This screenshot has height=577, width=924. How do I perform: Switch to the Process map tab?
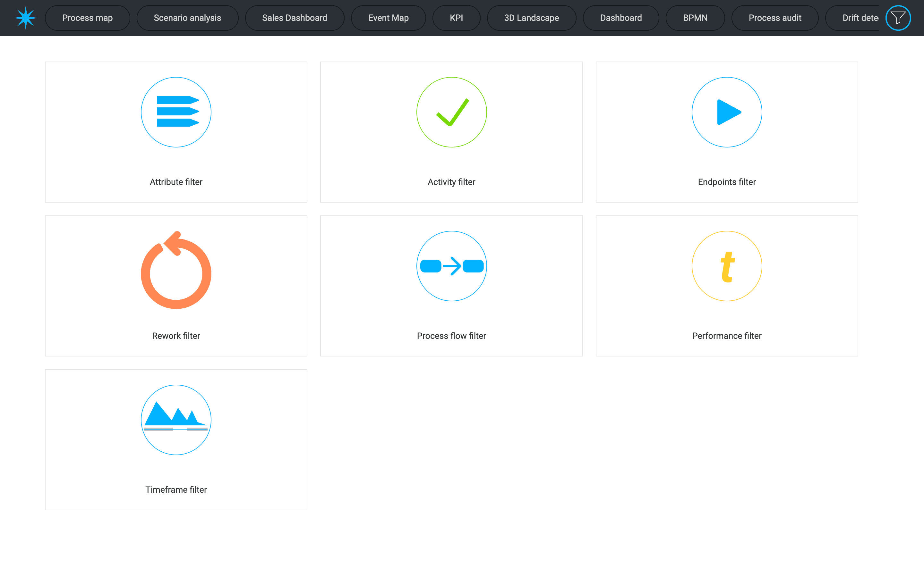pyautogui.click(x=88, y=18)
